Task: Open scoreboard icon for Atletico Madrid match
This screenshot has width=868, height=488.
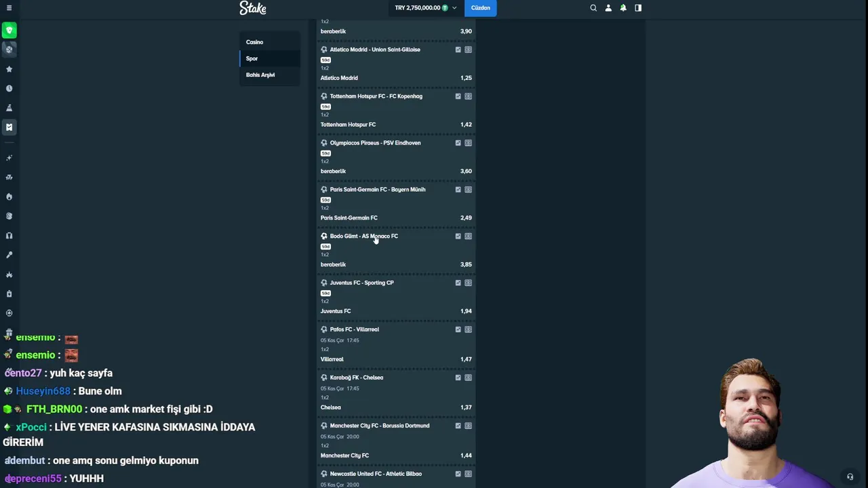Action: [x=468, y=49]
